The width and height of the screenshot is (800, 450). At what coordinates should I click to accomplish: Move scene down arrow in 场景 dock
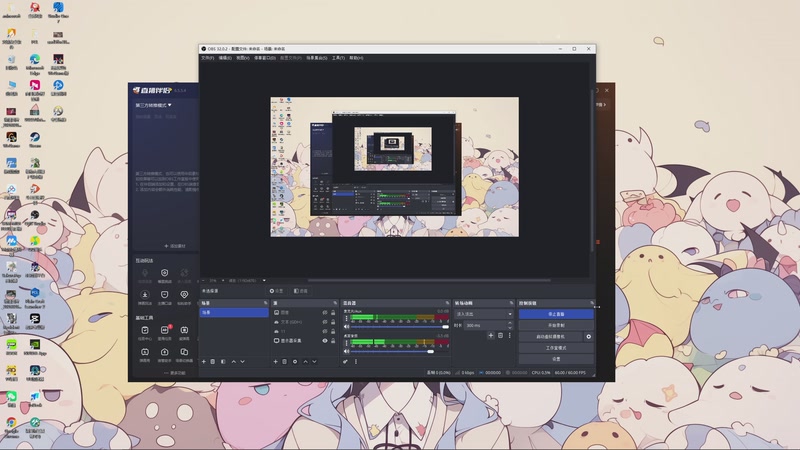243,362
